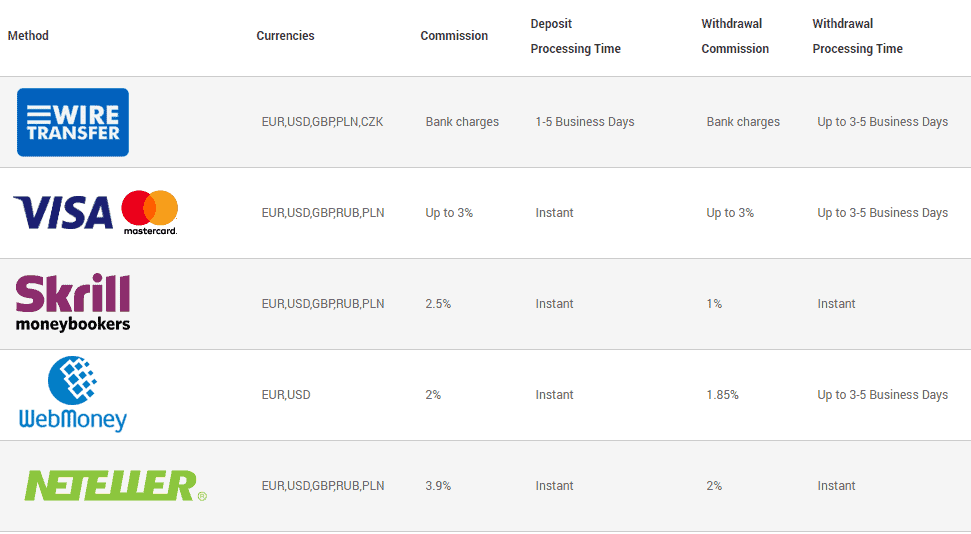Click the Mastercard logo
Image resolution: width=971 pixels, height=534 pixels.
(x=150, y=212)
